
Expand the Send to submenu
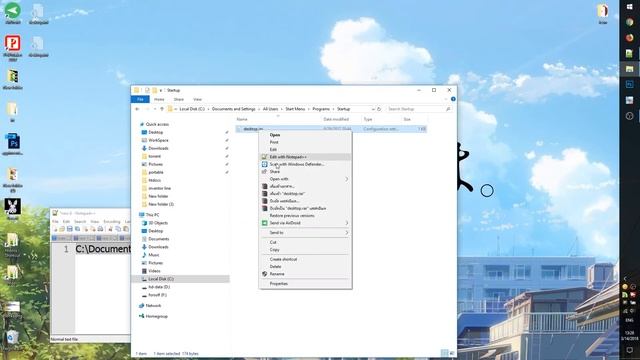click(x=305, y=233)
